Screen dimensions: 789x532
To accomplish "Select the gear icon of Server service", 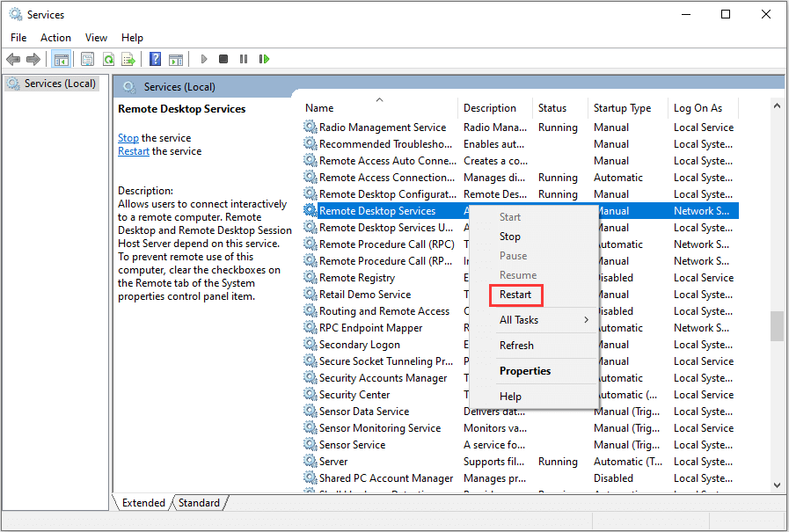I will click(310, 461).
